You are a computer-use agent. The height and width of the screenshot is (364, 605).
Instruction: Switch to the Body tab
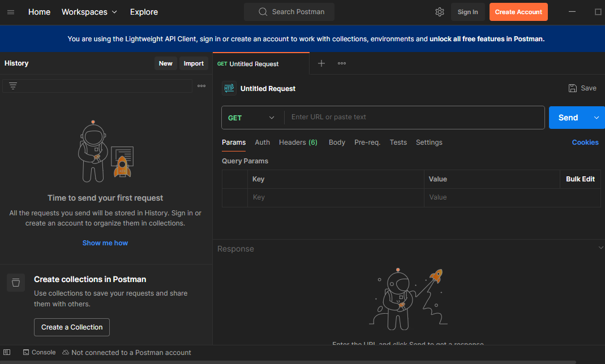click(x=337, y=142)
